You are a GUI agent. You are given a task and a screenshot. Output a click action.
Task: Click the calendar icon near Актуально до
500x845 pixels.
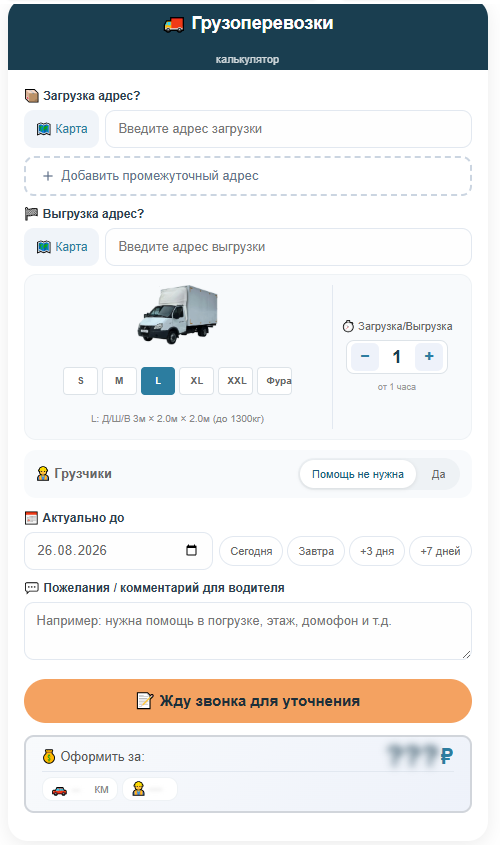click(x=31, y=518)
